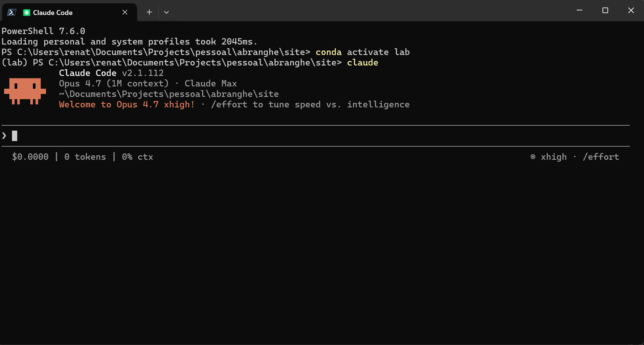This screenshot has height=345, width=644.
Task: Open the tab dropdown chevron menu
Action: (x=166, y=12)
